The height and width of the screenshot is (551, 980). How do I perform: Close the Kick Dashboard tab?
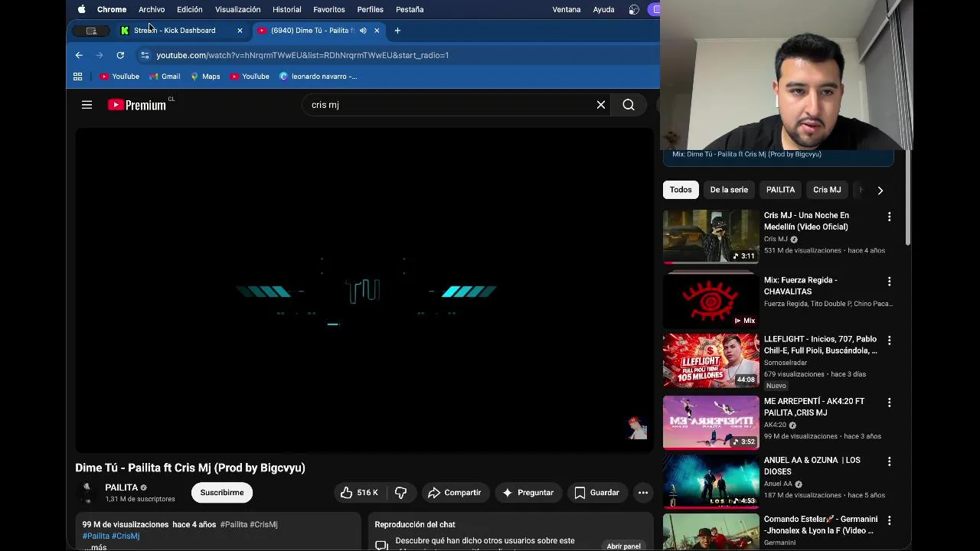pos(240,31)
